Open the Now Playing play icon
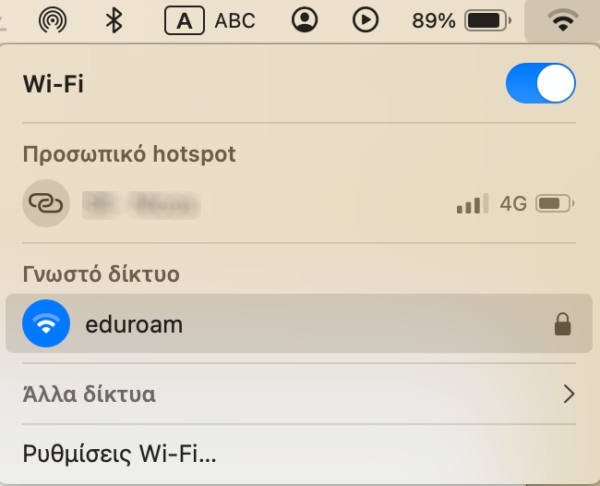Screen dimensions: 600x486 (365, 20)
